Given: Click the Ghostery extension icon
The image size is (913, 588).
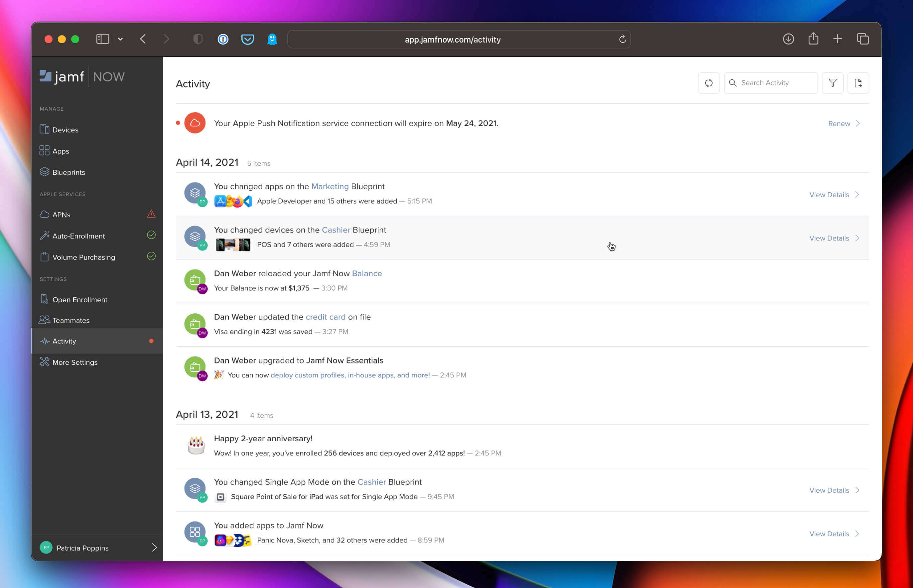Looking at the screenshot, I should [x=272, y=39].
